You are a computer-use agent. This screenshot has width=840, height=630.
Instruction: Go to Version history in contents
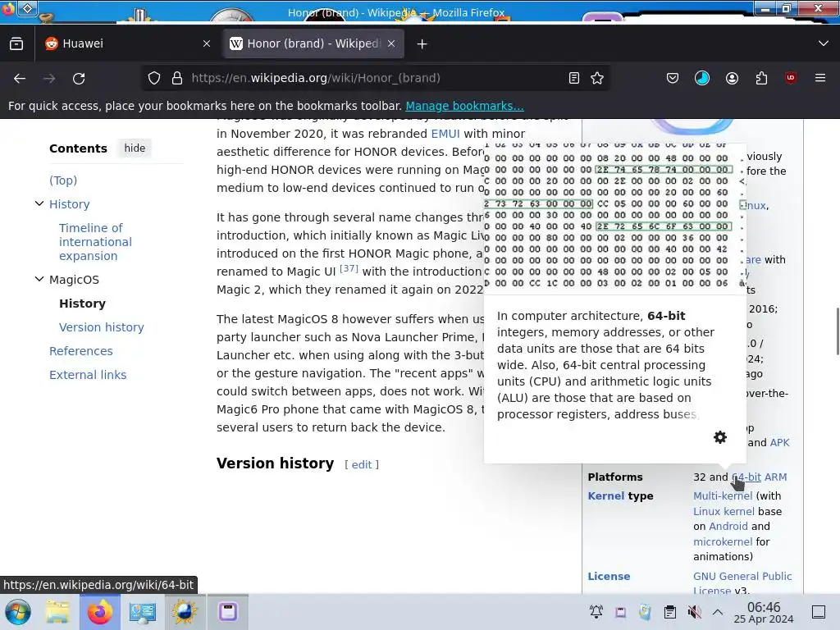click(x=101, y=327)
